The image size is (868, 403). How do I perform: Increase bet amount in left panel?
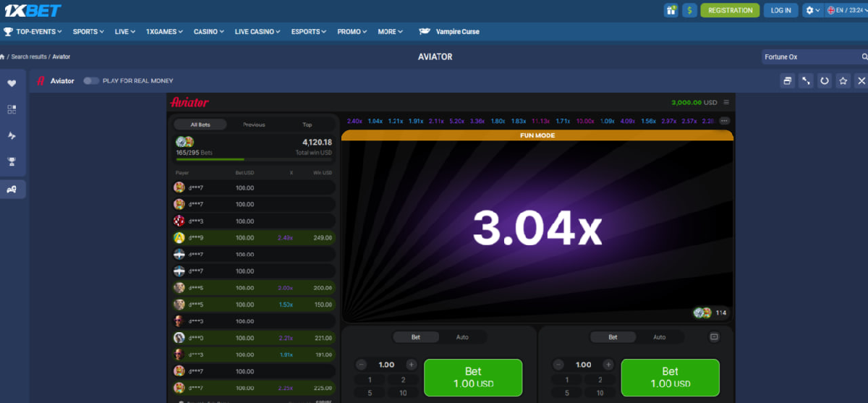coord(411,365)
